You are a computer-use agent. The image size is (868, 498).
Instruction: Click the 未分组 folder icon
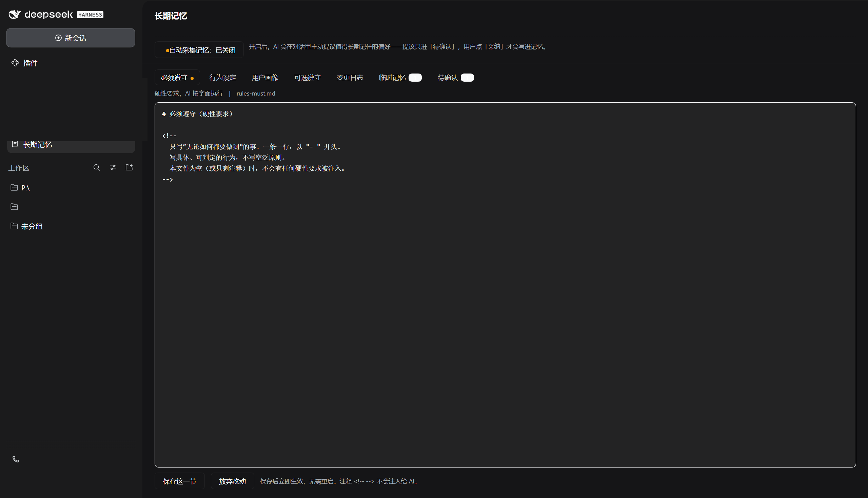pyautogui.click(x=14, y=226)
